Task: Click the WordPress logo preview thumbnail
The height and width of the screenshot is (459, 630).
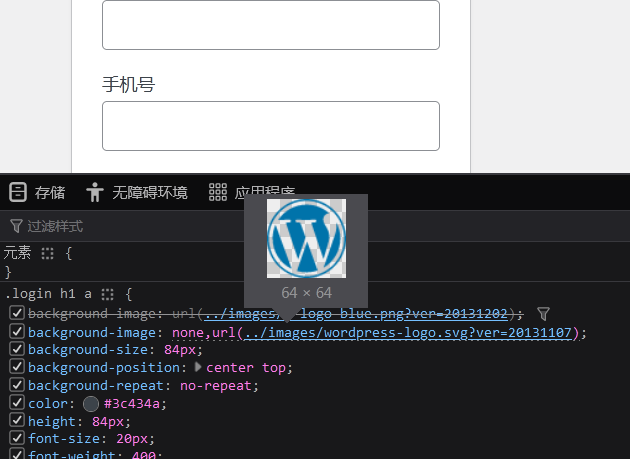Action: 306,238
